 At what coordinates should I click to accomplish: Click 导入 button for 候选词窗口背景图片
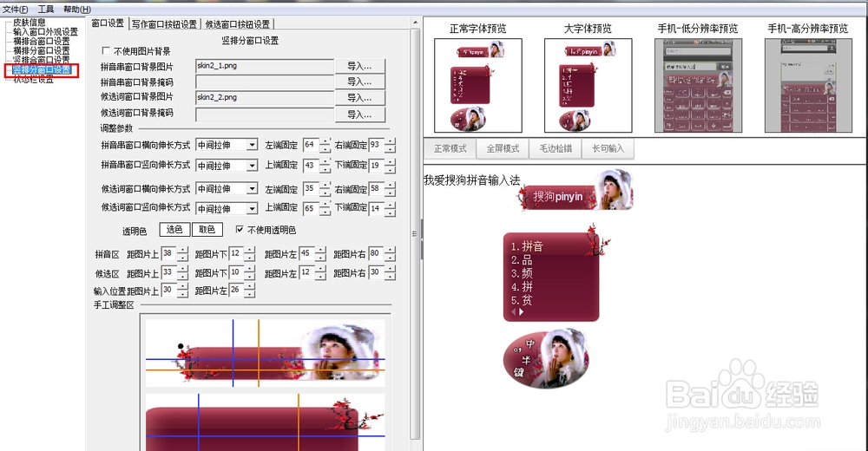pyautogui.click(x=359, y=98)
